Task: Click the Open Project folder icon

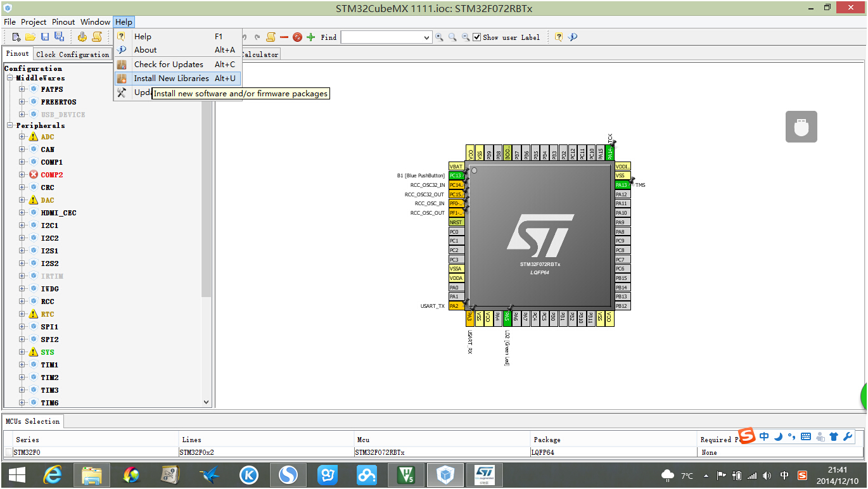Action: 30,37
